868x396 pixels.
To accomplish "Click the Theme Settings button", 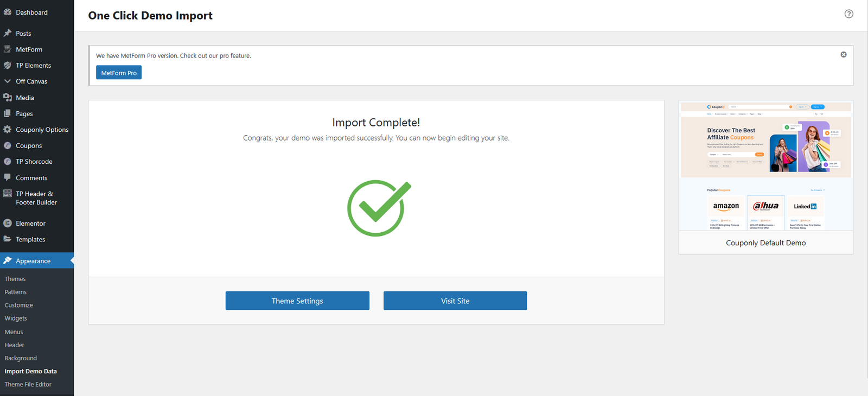I will pyautogui.click(x=297, y=301).
